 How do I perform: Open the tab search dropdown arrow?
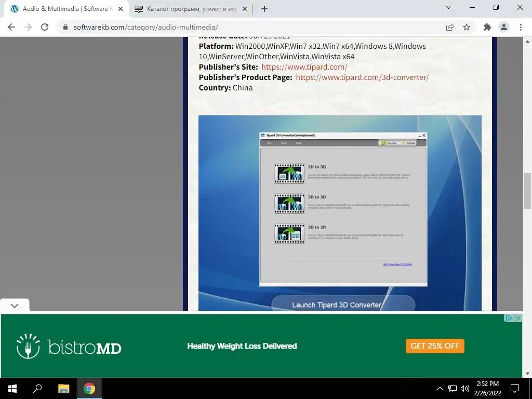pyautogui.click(x=448, y=7)
